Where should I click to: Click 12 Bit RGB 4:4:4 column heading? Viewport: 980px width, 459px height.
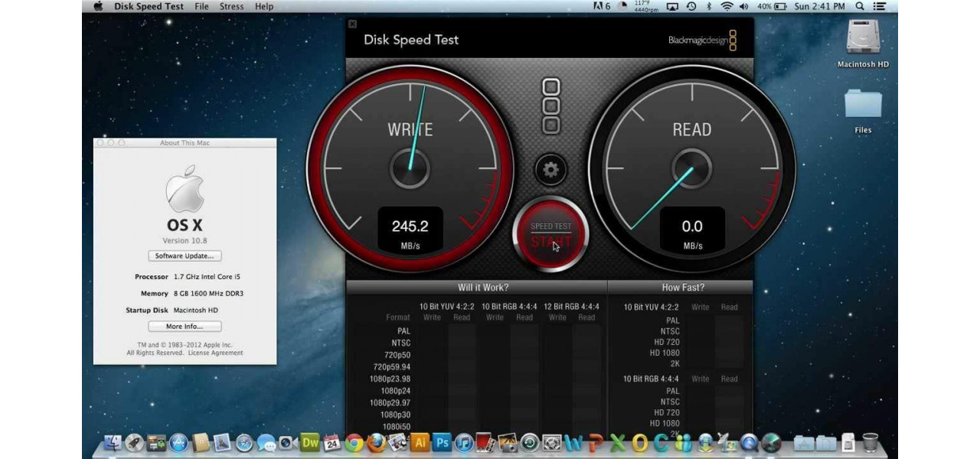pyautogui.click(x=572, y=307)
